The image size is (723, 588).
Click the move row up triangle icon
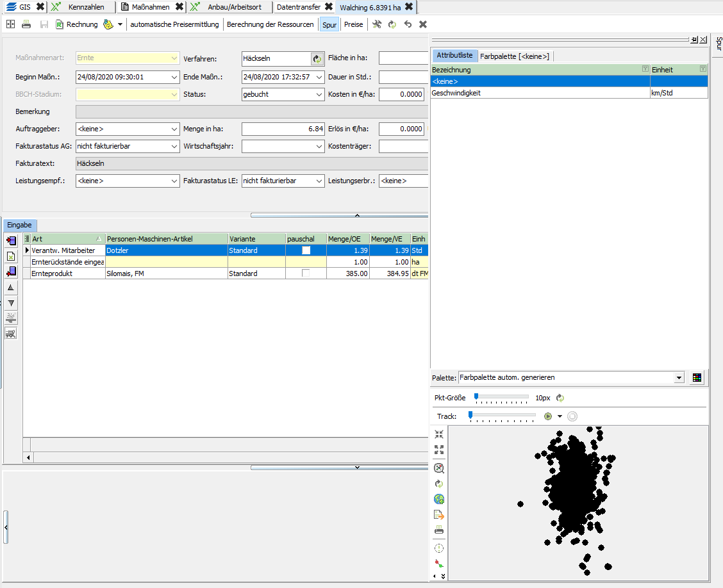coord(11,288)
